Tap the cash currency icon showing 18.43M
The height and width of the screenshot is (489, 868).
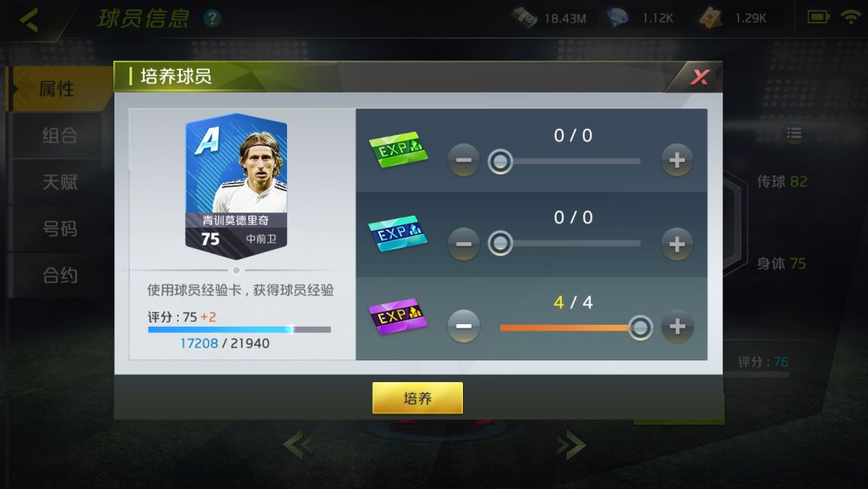pyautogui.click(x=524, y=18)
